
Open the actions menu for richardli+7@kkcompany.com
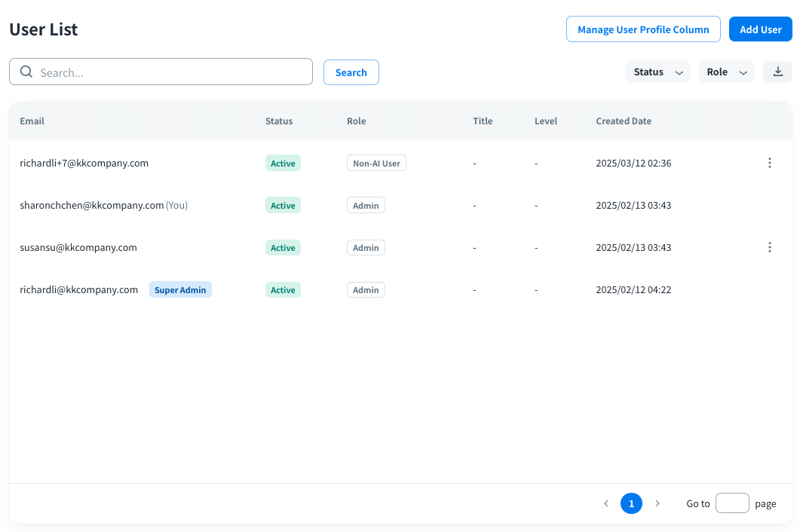point(769,163)
